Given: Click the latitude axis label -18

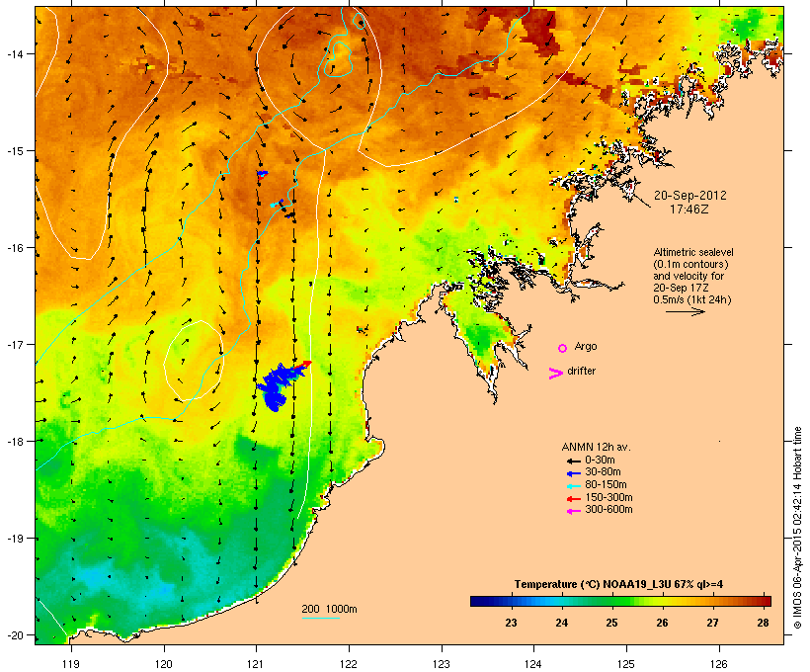Looking at the screenshot, I should pyautogui.click(x=14, y=441).
